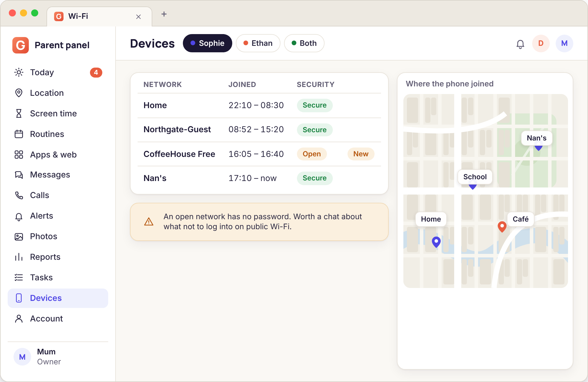Click the Café label on the map
The height and width of the screenshot is (382, 588).
[520, 219]
